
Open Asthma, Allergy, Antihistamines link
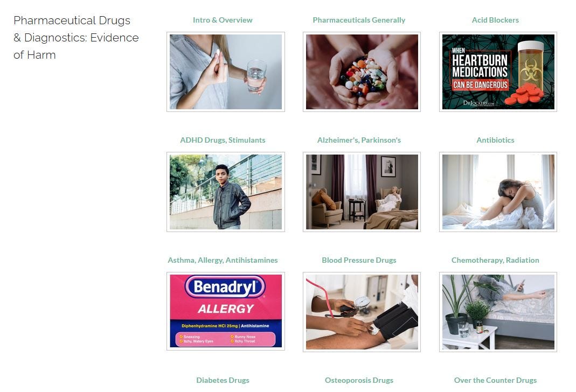tap(223, 260)
